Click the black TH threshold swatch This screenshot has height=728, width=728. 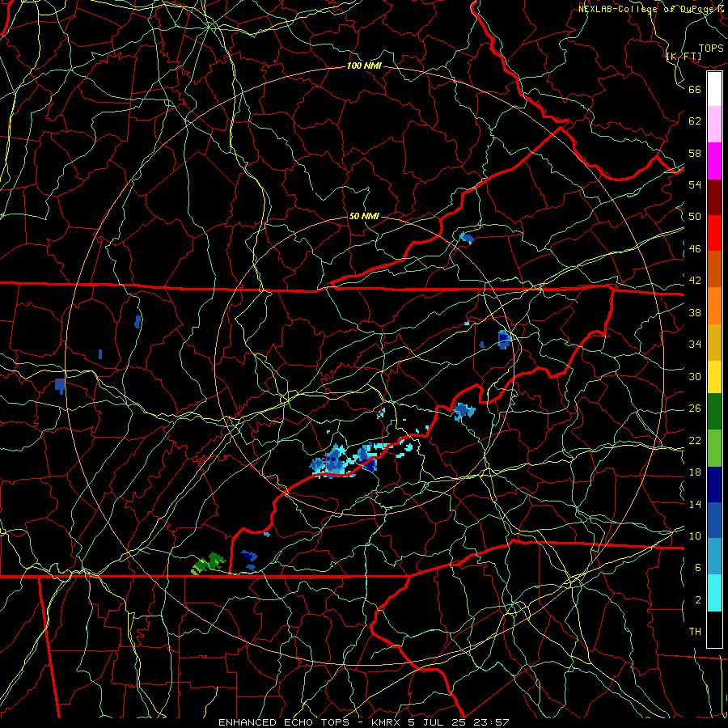click(714, 629)
